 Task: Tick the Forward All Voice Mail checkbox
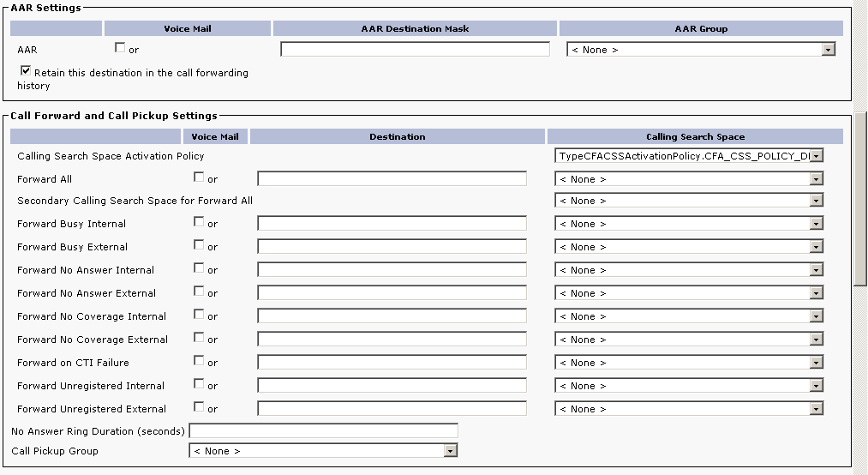[199, 177]
